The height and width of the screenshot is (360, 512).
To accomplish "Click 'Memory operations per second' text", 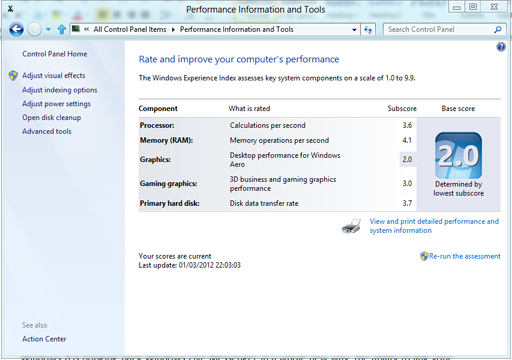I will click(279, 140).
